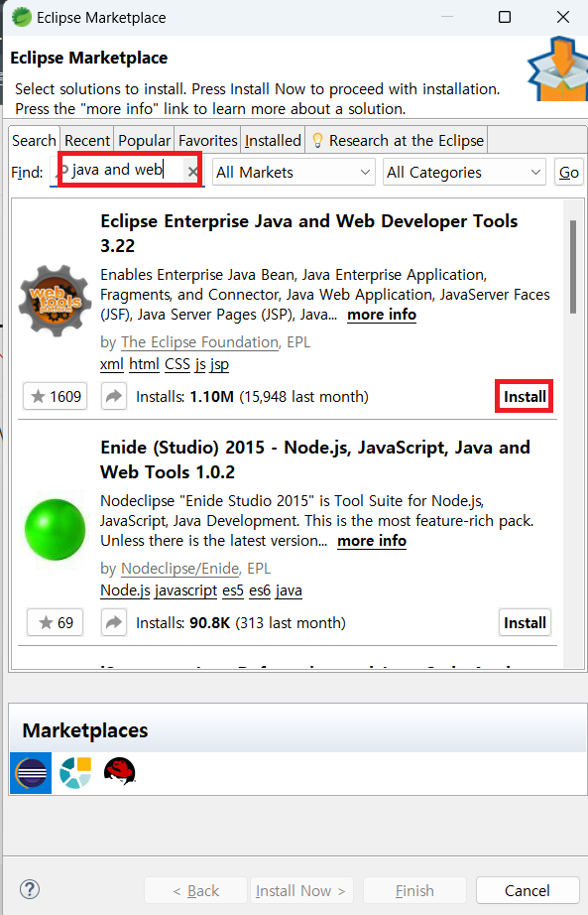Switch to the Recent tab

[x=87, y=141]
